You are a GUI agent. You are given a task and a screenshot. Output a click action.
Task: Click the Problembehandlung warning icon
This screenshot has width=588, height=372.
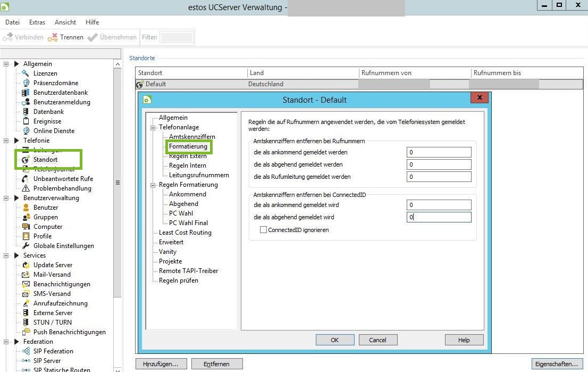(x=26, y=188)
